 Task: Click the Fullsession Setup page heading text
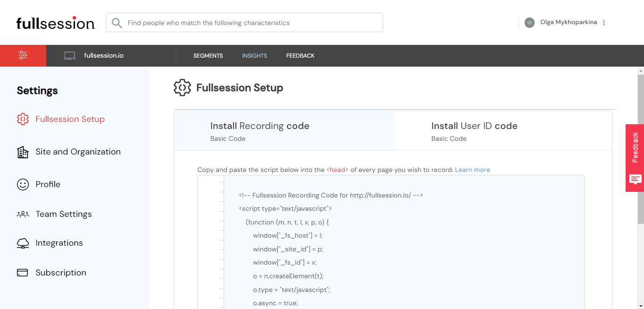[240, 88]
